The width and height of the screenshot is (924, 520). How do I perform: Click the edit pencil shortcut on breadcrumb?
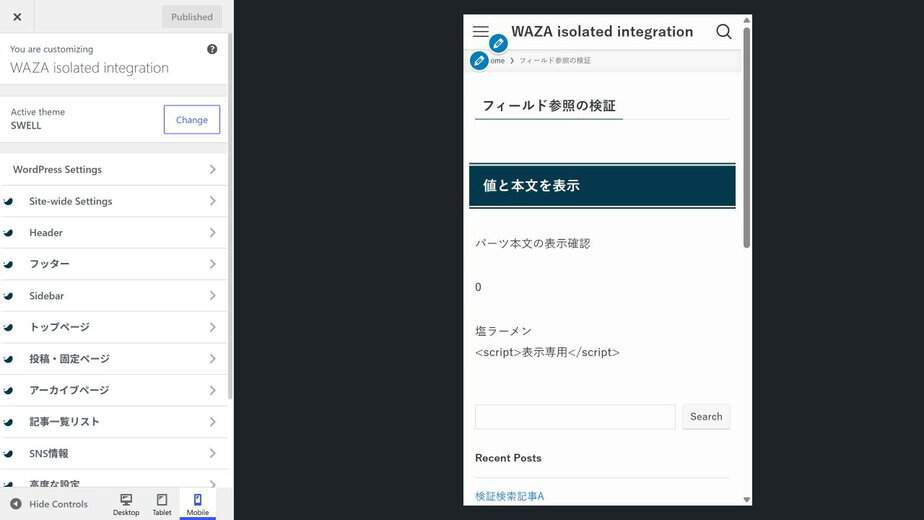click(479, 60)
